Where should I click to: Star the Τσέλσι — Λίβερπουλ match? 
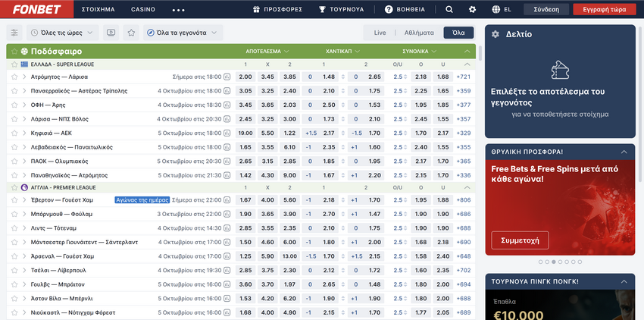[14, 270]
